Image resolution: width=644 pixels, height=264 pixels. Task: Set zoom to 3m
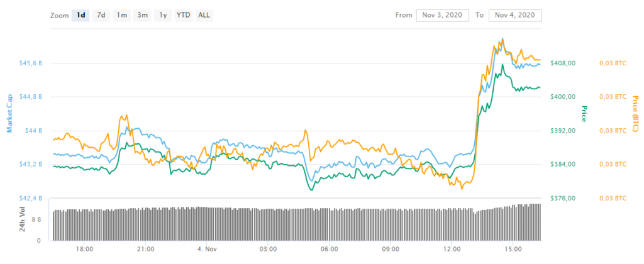[x=143, y=15]
